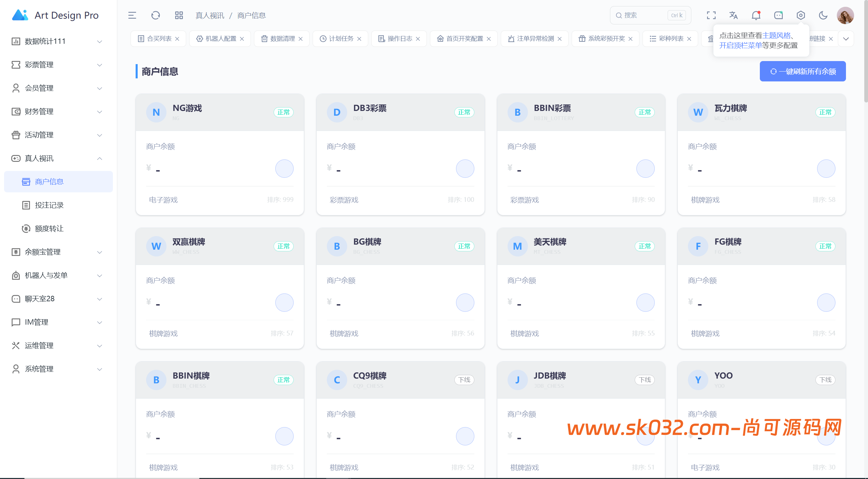The image size is (868, 479).
Task: Open the language switcher icon
Action: click(733, 15)
